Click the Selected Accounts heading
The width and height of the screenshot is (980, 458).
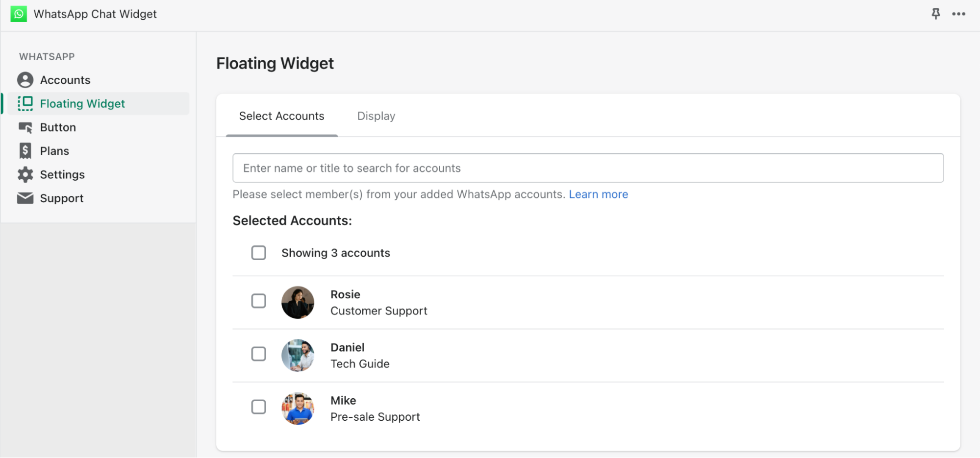292,220
